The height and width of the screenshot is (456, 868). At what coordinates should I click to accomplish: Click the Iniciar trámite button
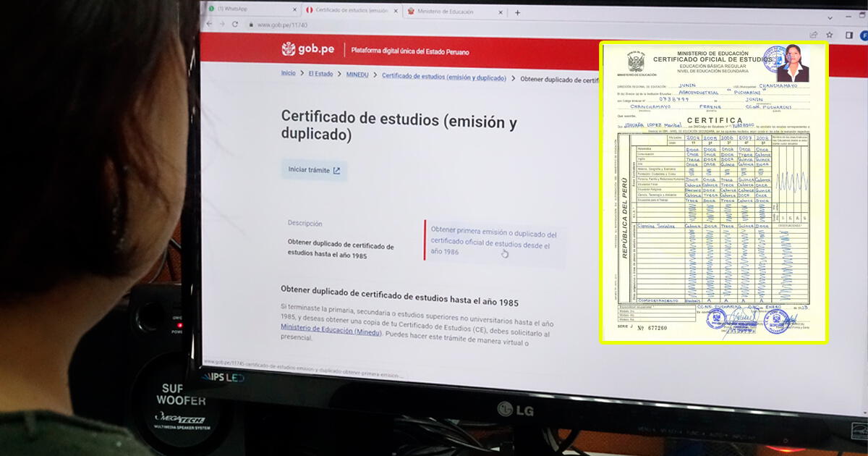pos(314,170)
